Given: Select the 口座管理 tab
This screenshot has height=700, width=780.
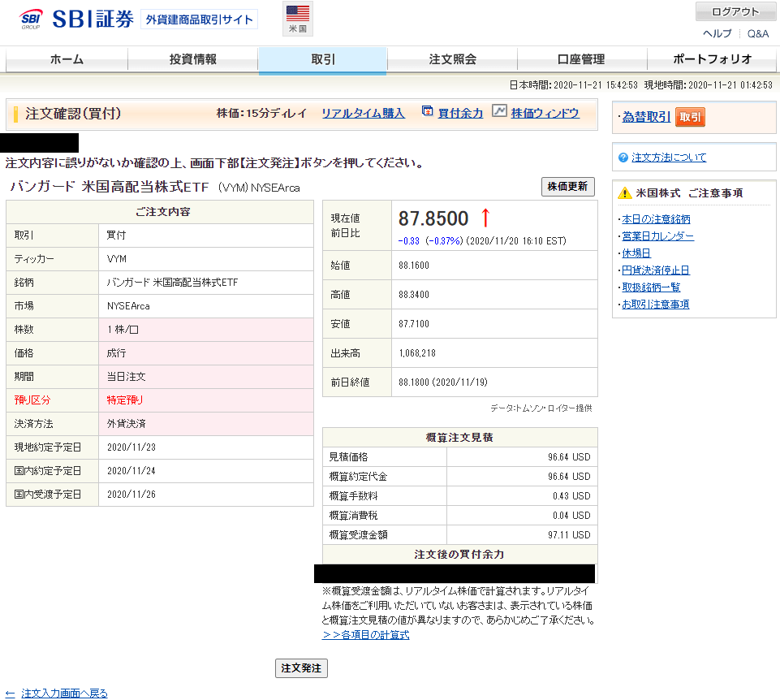Looking at the screenshot, I should pyautogui.click(x=581, y=60).
